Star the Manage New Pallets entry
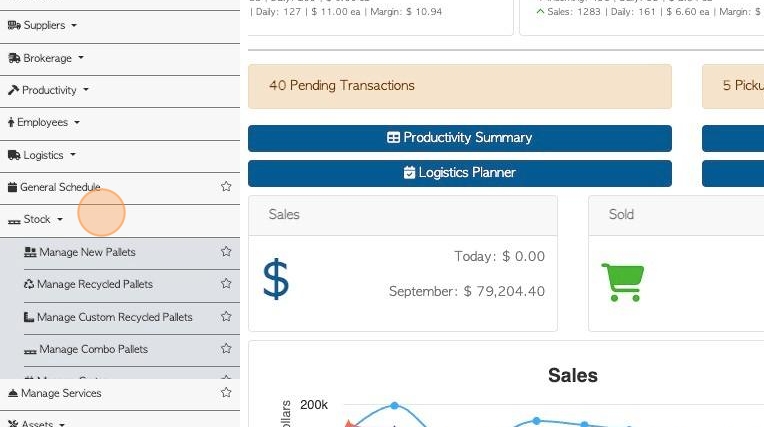The image size is (764, 427). (x=226, y=252)
